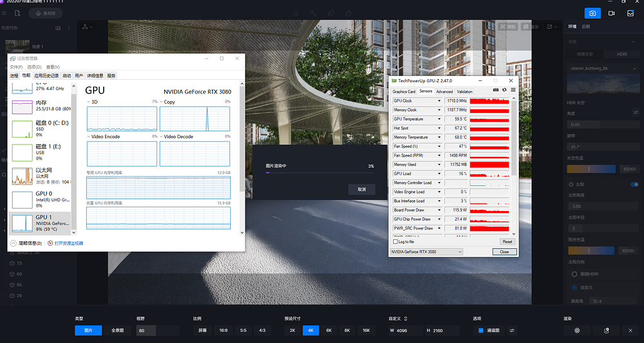This screenshot has height=343, width=644.
Task: Click the W 4096 width field
Action: click(406, 330)
